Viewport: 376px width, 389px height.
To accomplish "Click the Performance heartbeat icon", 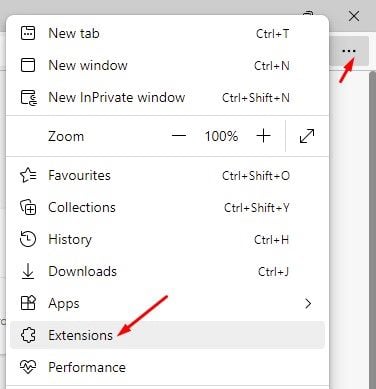I will click(x=28, y=367).
